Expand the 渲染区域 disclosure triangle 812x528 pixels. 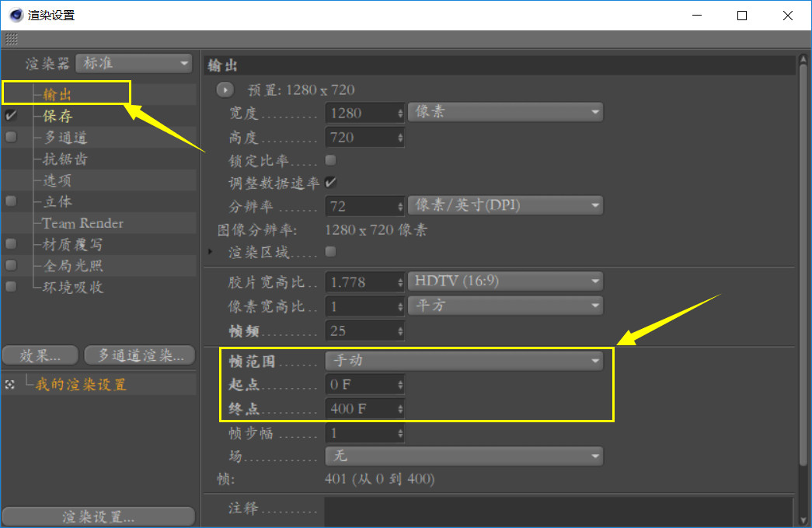[211, 252]
